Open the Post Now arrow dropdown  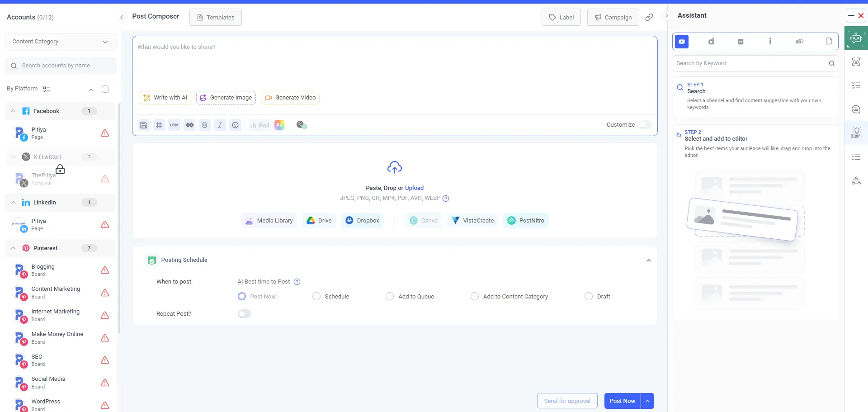tap(647, 401)
